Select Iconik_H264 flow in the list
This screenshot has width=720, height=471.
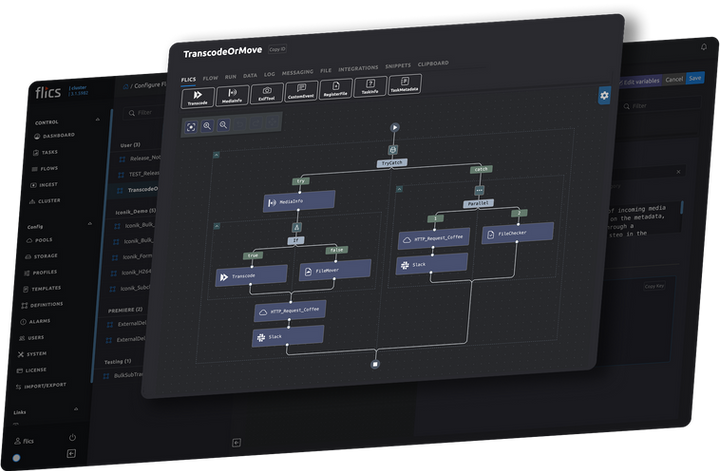(x=136, y=272)
